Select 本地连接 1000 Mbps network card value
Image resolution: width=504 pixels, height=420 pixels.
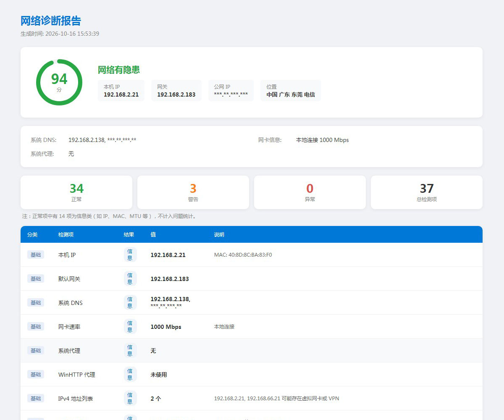point(323,140)
